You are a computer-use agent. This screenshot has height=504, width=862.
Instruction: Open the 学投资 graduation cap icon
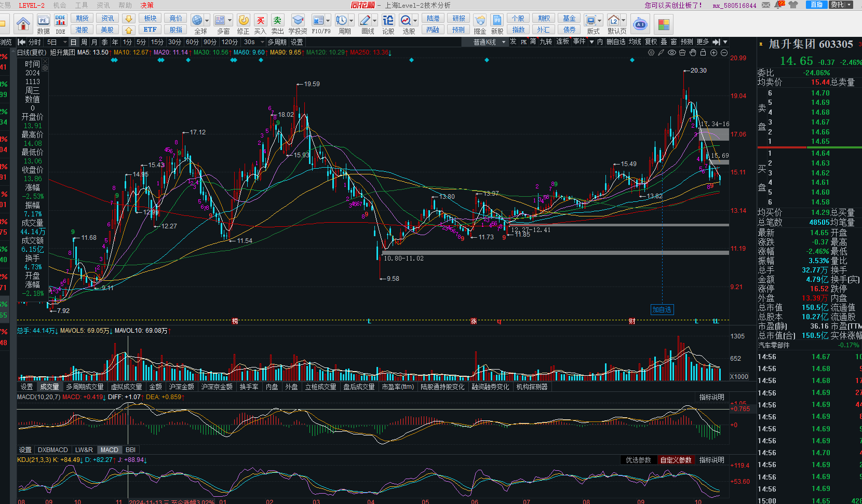(x=298, y=20)
